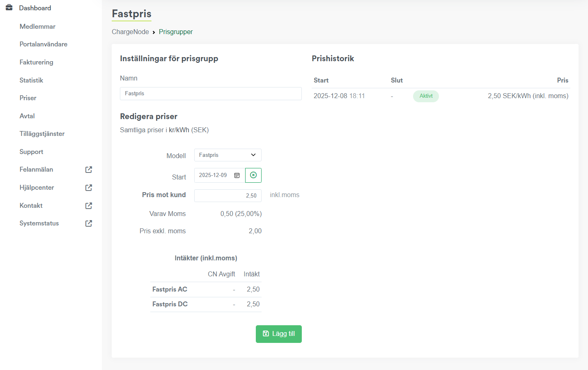Open Systemstatus external link icon

click(x=88, y=223)
